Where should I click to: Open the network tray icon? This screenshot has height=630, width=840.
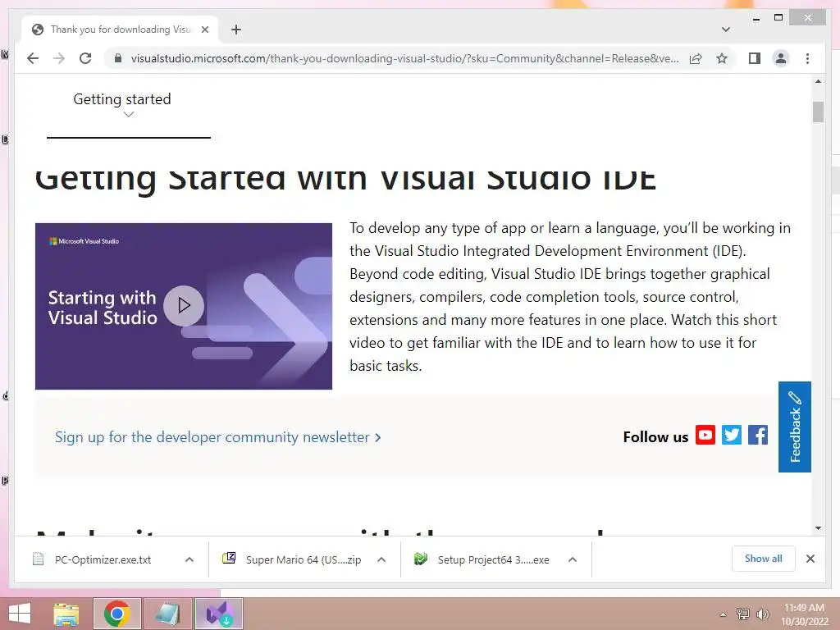pos(743,614)
